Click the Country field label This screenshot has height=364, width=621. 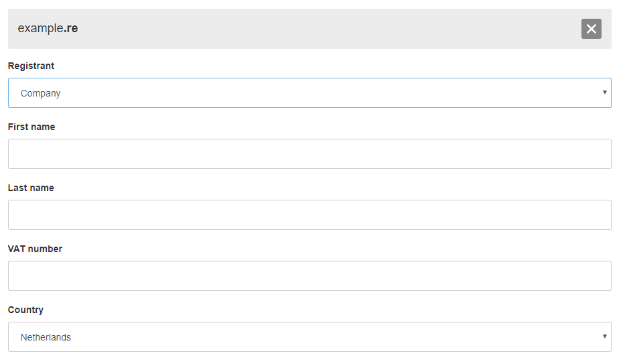[25, 310]
